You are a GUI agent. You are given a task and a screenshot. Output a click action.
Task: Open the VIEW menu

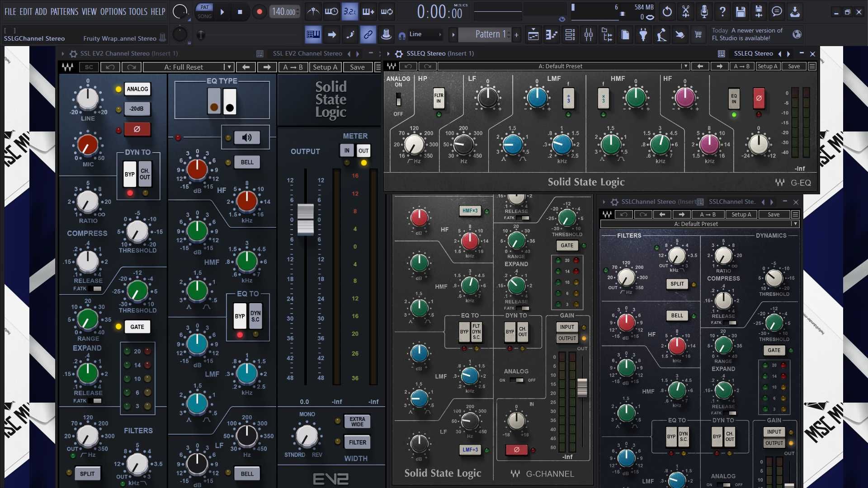point(89,12)
